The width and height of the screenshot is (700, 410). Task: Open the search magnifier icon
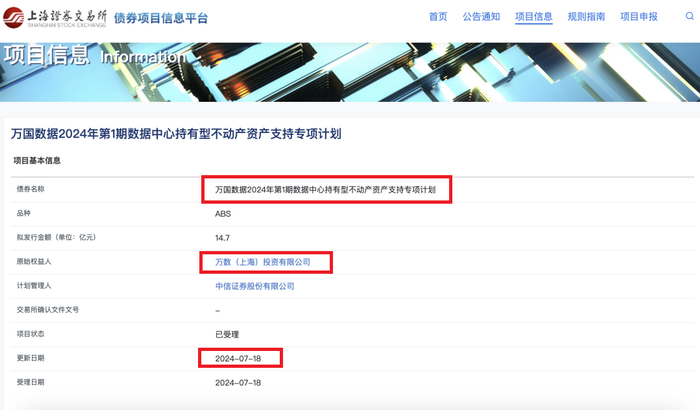pos(690,16)
